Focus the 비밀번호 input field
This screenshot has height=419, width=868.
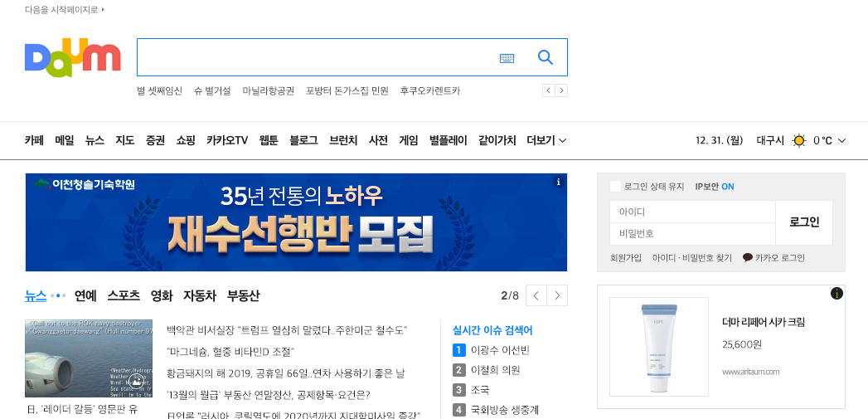point(692,234)
